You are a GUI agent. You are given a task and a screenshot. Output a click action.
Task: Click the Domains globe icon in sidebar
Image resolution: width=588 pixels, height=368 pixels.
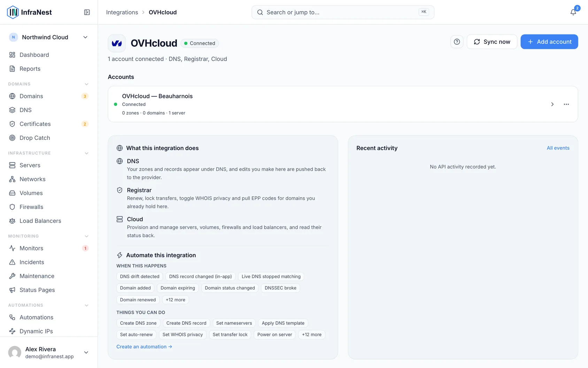coord(12,96)
